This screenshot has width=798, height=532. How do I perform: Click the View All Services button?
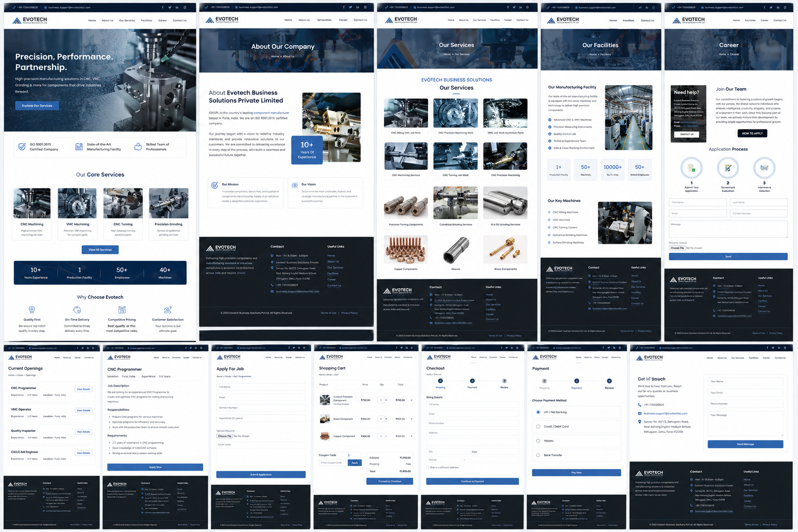click(x=100, y=250)
